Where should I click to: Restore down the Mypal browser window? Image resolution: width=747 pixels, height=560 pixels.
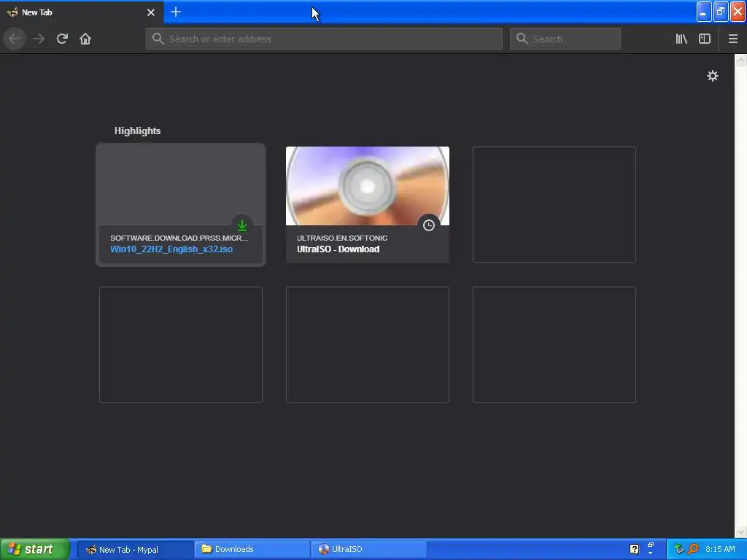[x=721, y=12]
